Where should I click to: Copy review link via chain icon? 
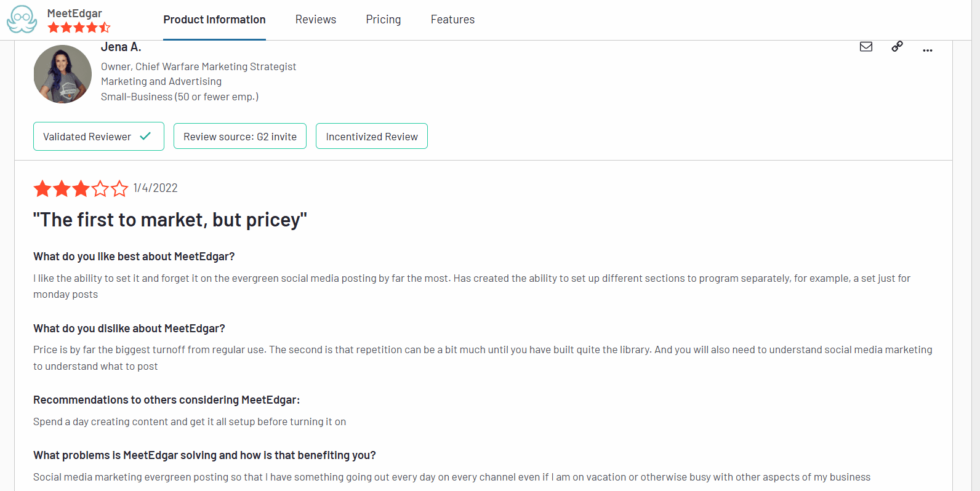[x=898, y=47]
